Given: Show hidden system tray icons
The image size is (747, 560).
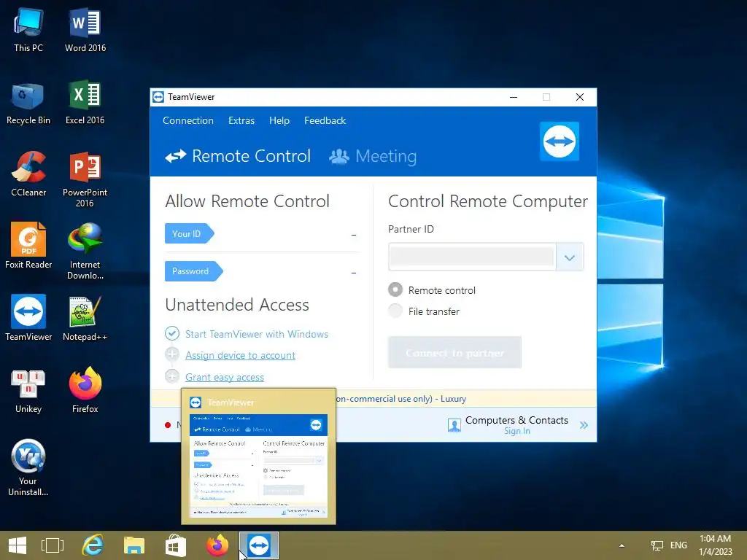Looking at the screenshot, I should click(622, 545).
